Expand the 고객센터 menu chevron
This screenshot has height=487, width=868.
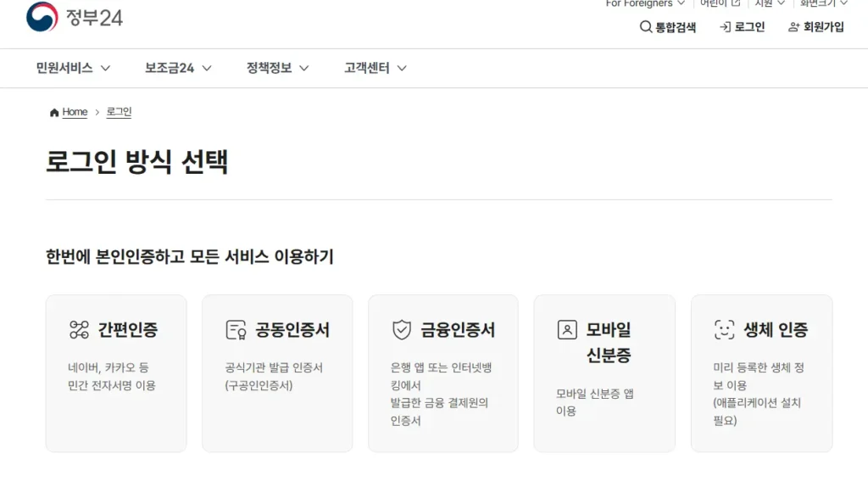(x=402, y=68)
